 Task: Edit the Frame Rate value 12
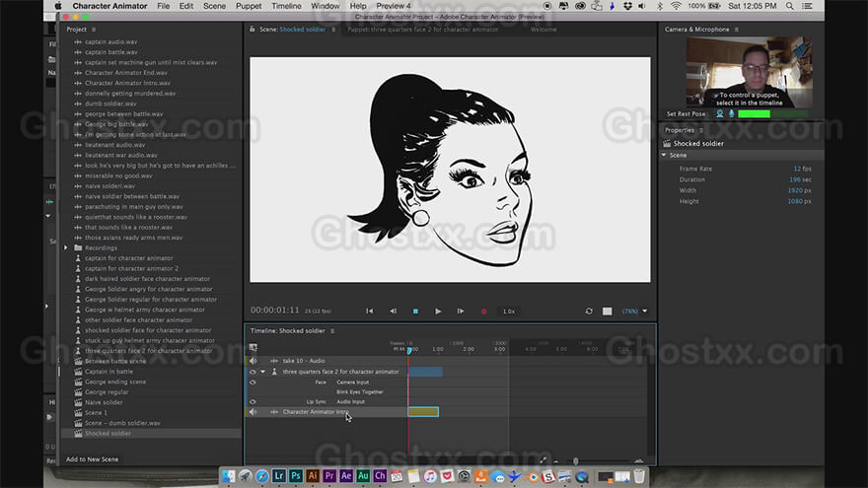tap(797, 169)
